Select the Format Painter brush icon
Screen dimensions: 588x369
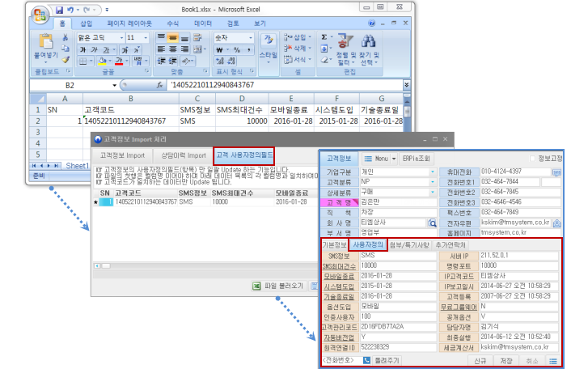tap(66, 59)
